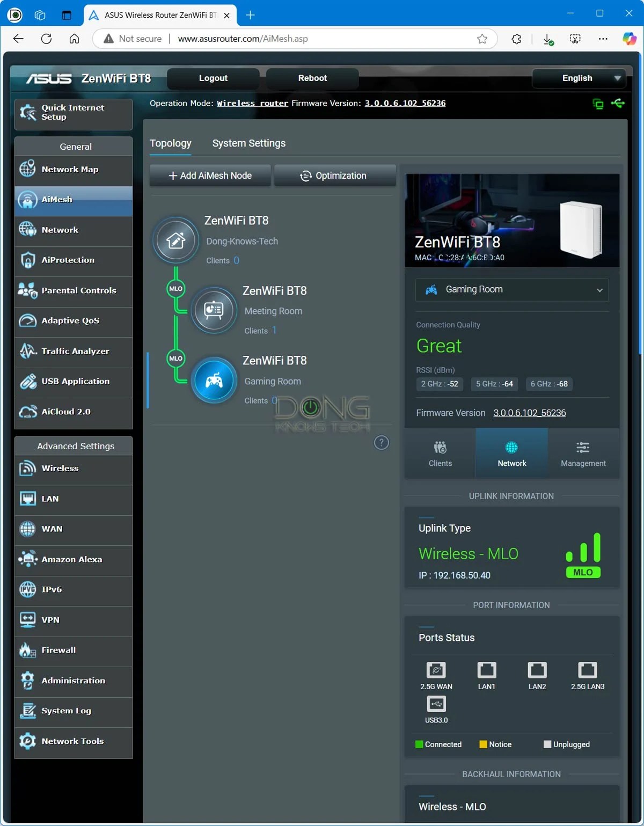Image resolution: width=644 pixels, height=826 pixels.
Task: Click Optimization button
Action: (x=335, y=176)
